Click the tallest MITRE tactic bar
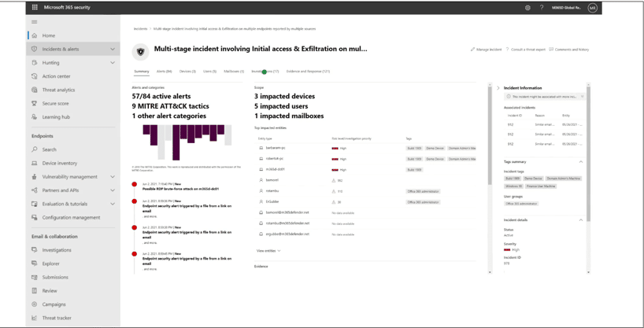Screen dimensions: 644x328 tap(176, 142)
